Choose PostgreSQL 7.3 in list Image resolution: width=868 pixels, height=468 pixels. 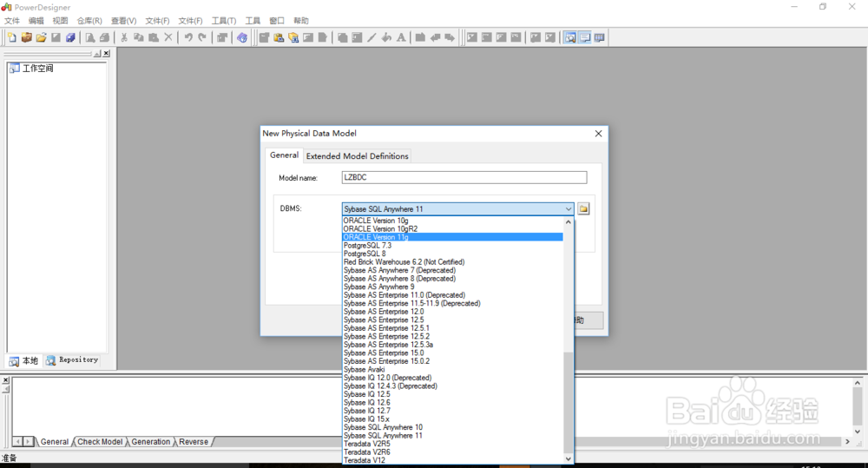pyautogui.click(x=452, y=246)
